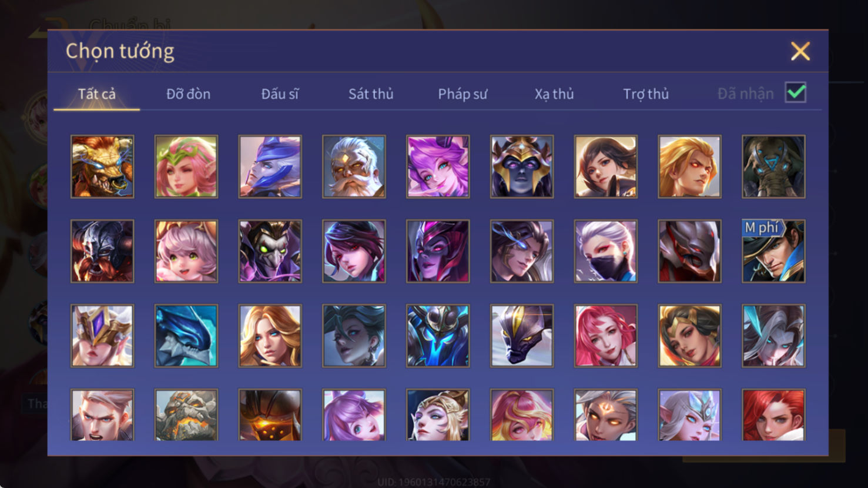
Task: Choose the blue ice dragon hero
Action: [186, 336]
